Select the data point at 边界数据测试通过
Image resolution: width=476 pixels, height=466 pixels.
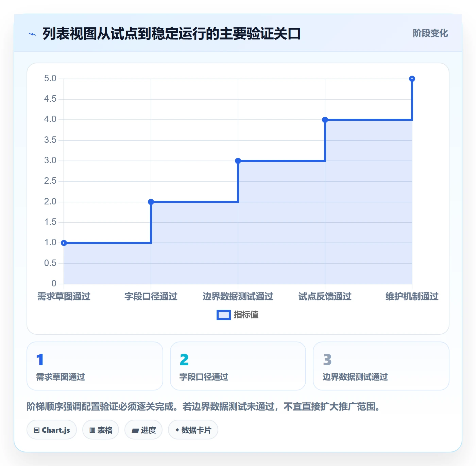(x=238, y=161)
